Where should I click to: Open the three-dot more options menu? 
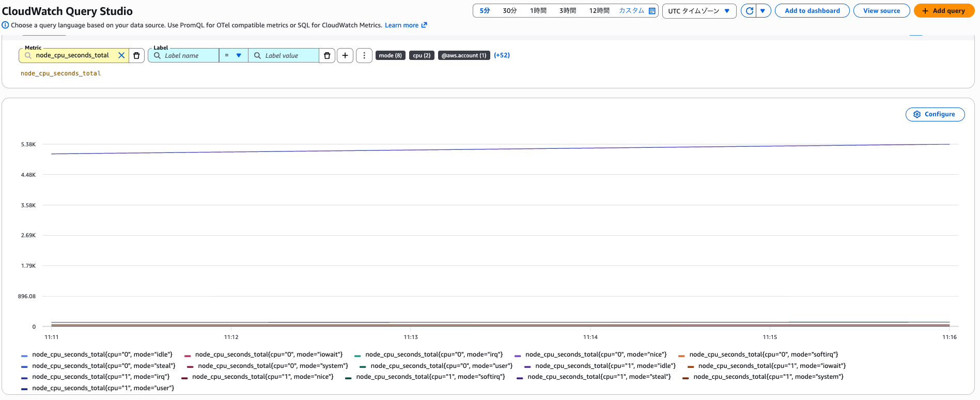tap(364, 55)
